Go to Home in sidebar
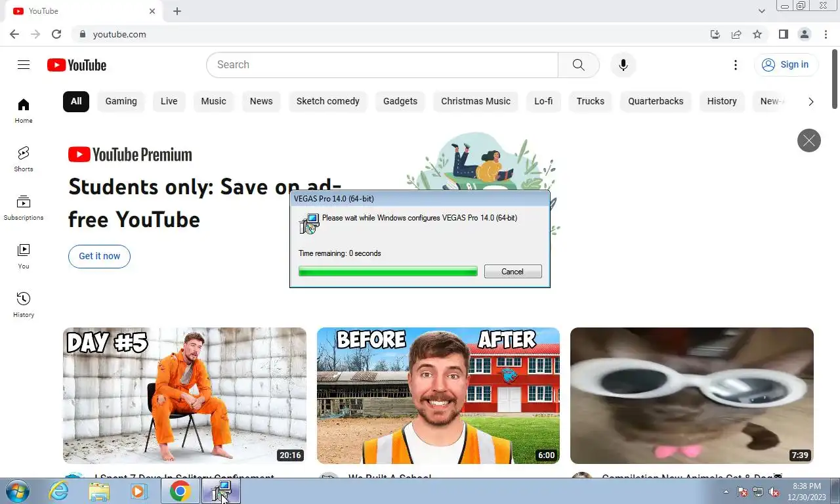Image resolution: width=840 pixels, height=504 pixels. pyautogui.click(x=24, y=111)
